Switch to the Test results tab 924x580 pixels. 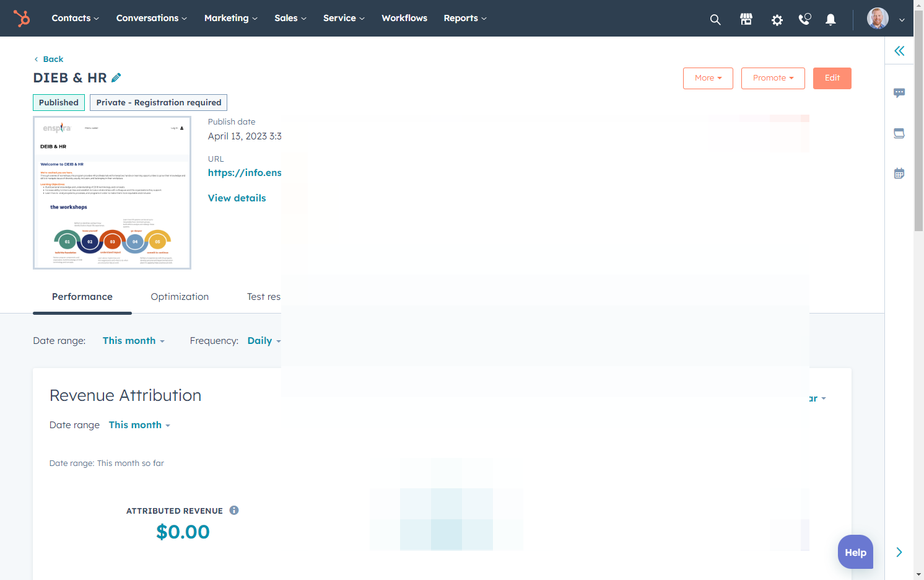click(x=264, y=297)
